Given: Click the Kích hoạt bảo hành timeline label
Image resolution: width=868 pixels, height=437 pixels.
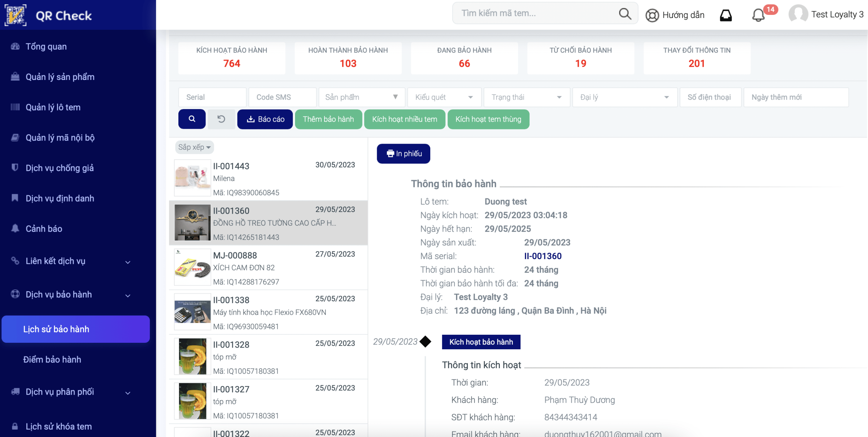Looking at the screenshot, I should coord(481,342).
